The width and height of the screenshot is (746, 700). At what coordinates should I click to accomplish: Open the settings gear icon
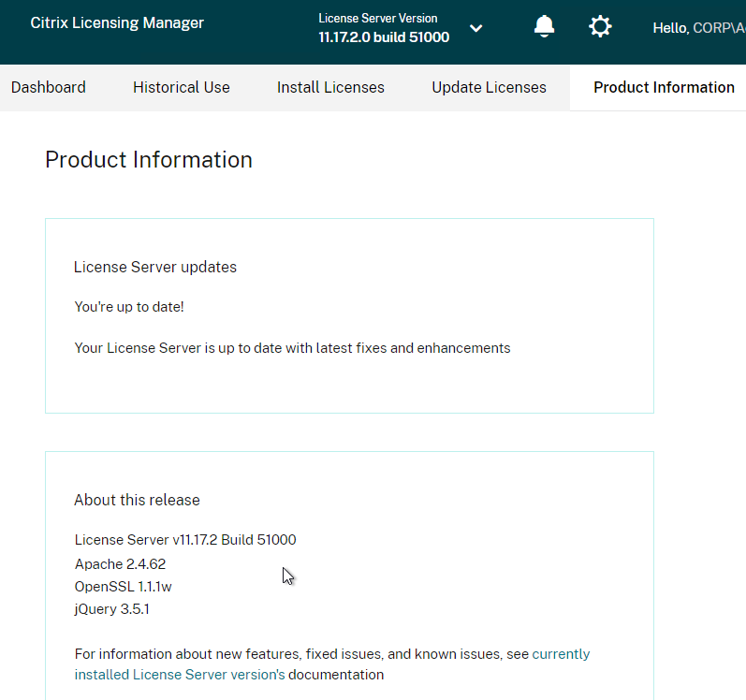[x=600, y=26]
